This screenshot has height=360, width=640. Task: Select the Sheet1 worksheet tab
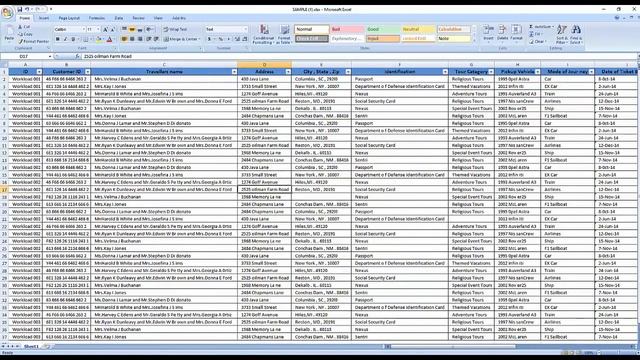(31, 347)
